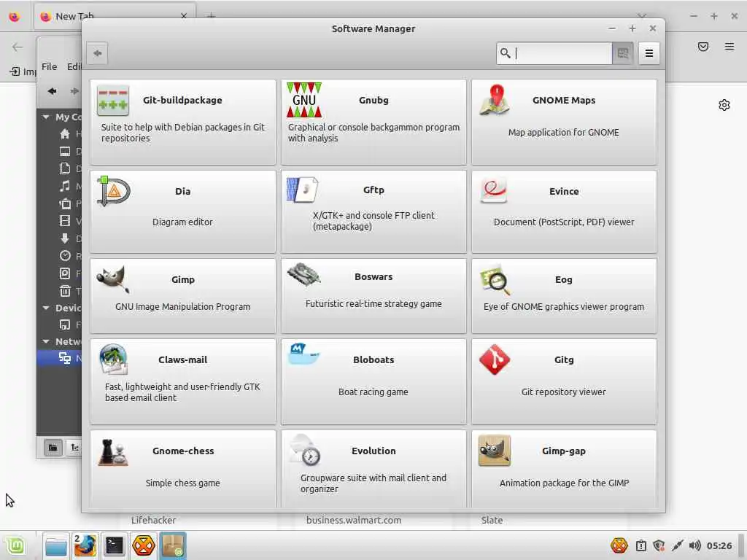Open the Linux Mint start menu
This screenshot has width=747, height=560.
pyautogui.click(x=16, y=545)
